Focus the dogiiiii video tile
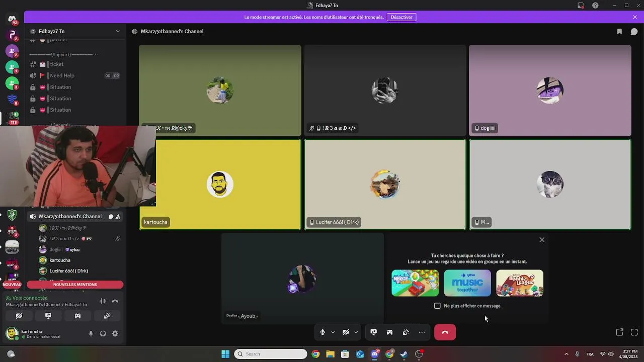Viewport: 644px width, 362px height. [550, 90]
